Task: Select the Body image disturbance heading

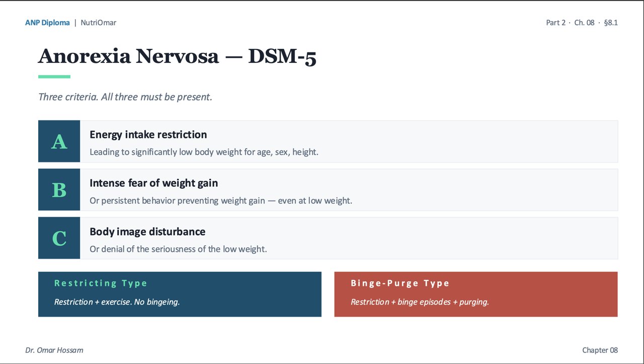Action: (147, 232)
